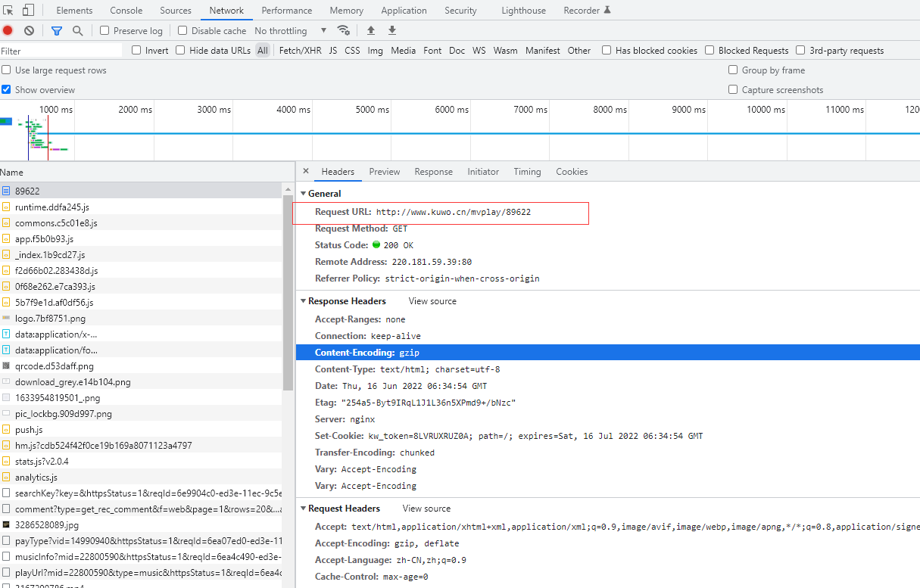
Task: Switch to the Application panel
Action: tap(404, 11)
